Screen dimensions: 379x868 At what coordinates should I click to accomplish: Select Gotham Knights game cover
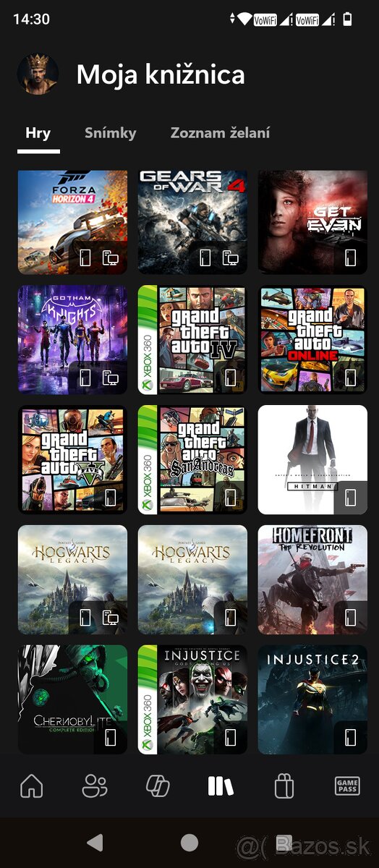pyautogui.click(x=72, y=340)
